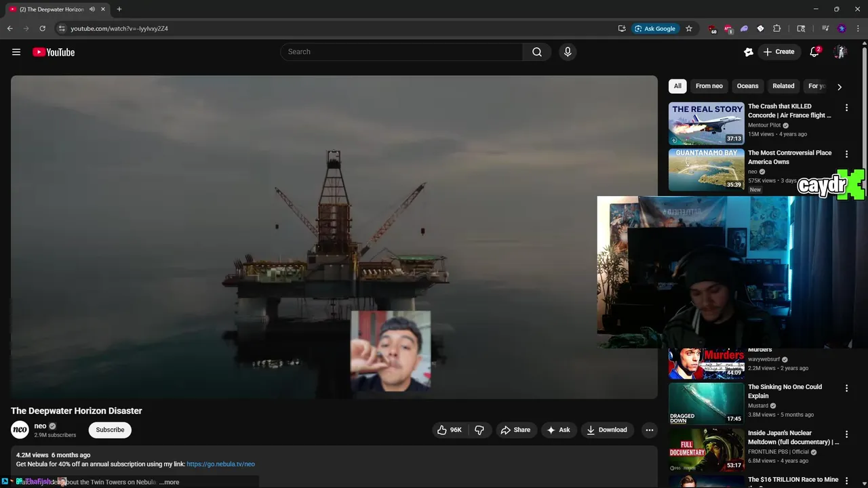
Task: Open the YouTube hamburger guide menu
Action: 16,52
